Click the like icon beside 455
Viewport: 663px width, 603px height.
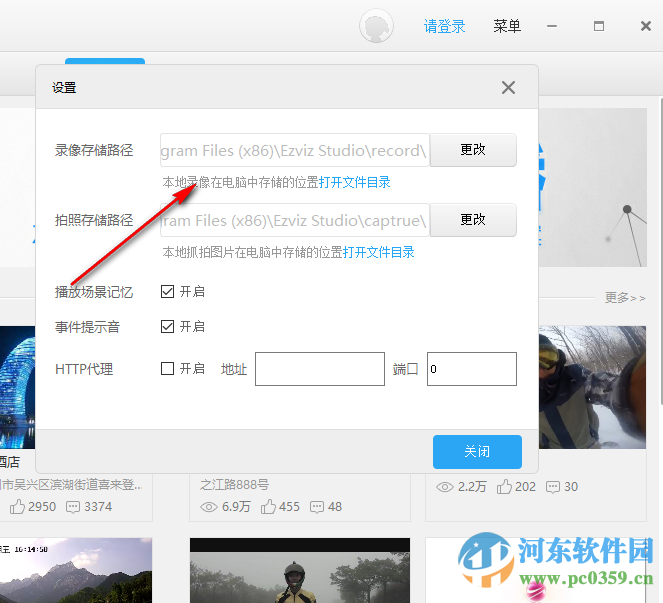point(268,506)
